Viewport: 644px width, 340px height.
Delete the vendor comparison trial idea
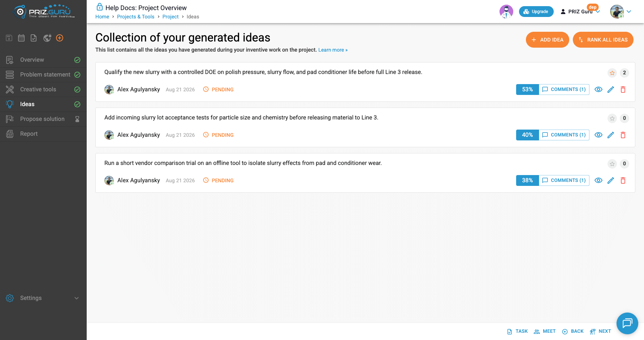coord(623,180)
